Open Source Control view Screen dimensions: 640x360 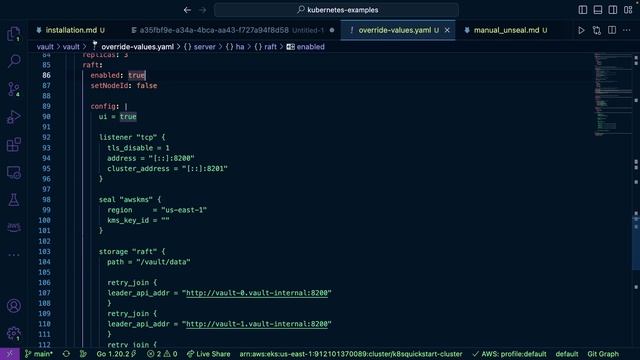click(x=14, y=89)
